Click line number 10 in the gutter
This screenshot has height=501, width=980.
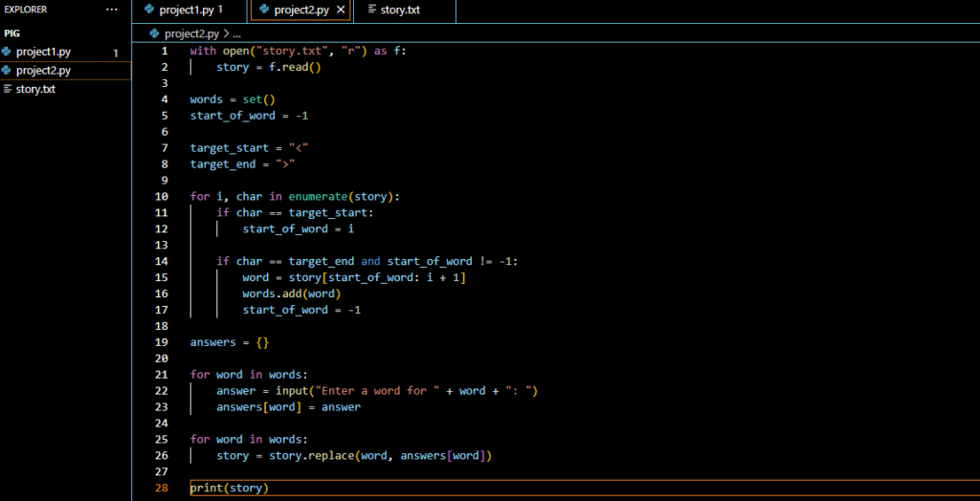pos(164,197)
